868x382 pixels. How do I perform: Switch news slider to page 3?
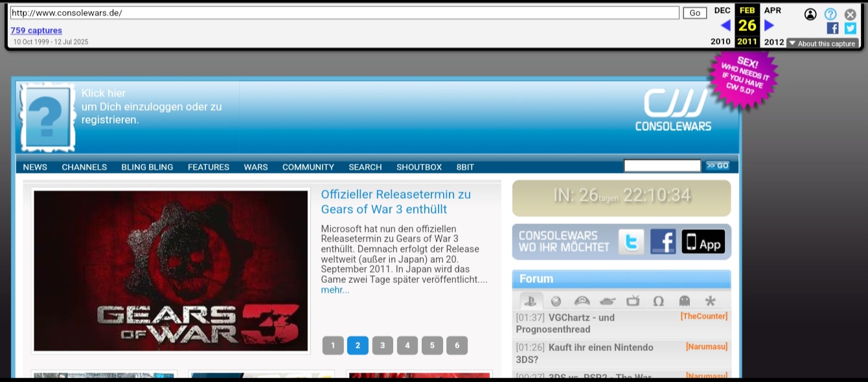[x=382, y=346]
